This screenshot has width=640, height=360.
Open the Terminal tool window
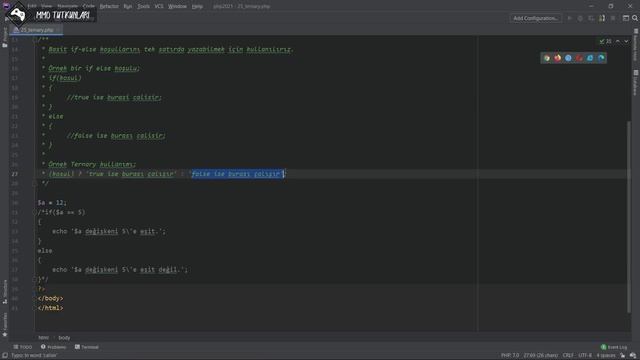87,347
